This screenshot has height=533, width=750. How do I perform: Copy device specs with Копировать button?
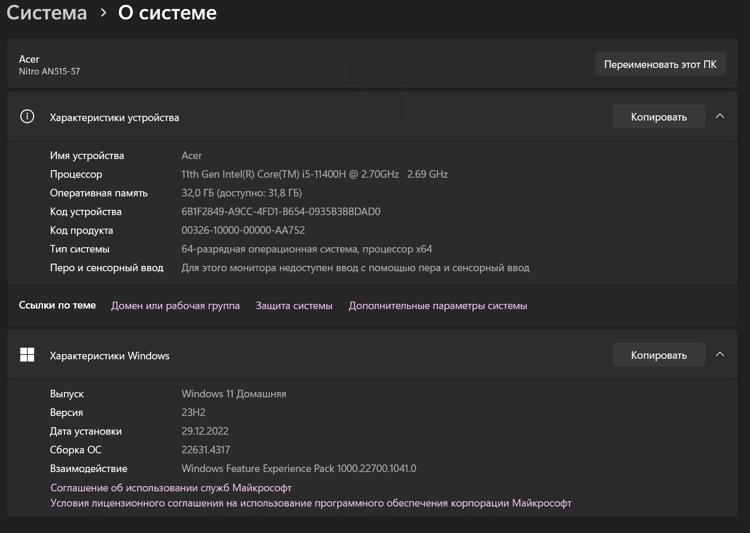click(658, 117)
